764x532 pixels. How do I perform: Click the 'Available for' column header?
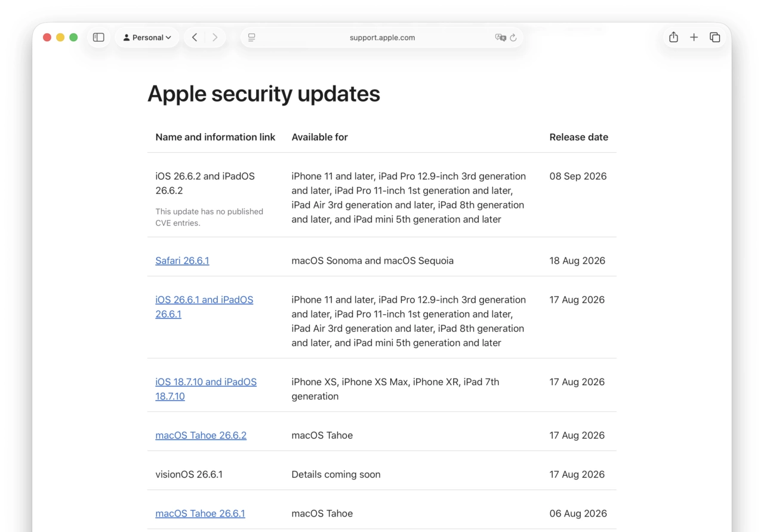(319, 137)
